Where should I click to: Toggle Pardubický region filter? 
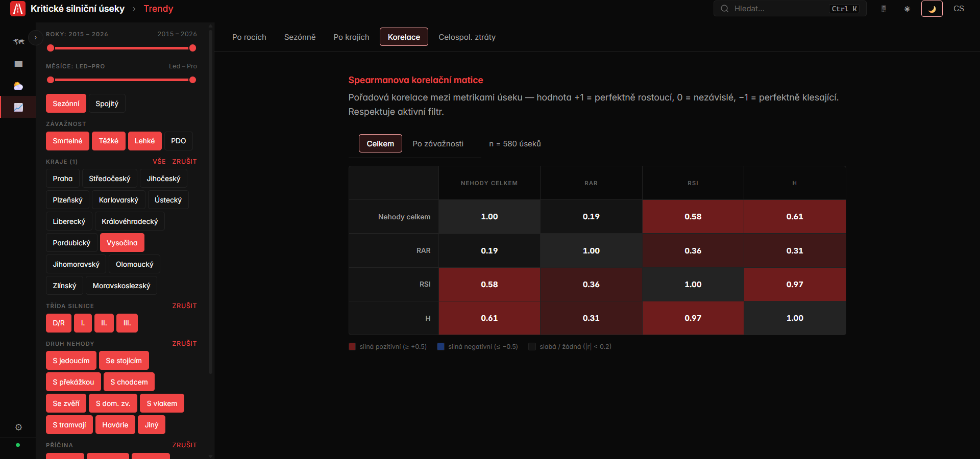[71, 243]
